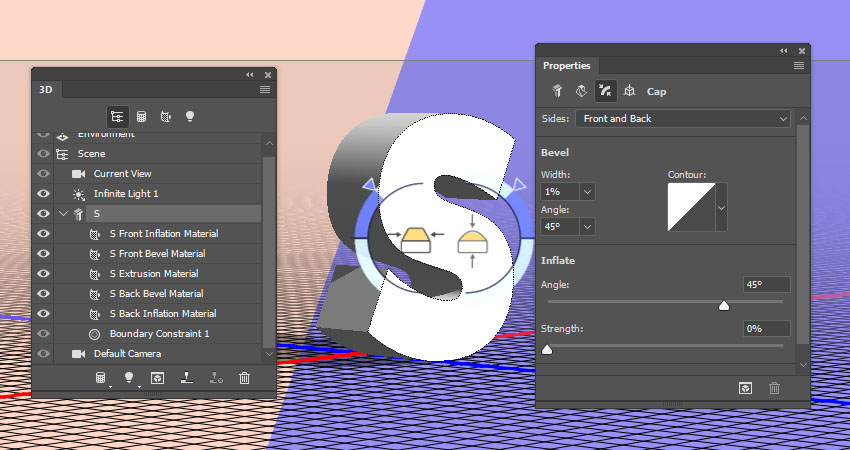The height and width of the screenshot is (450, 850).
Task: Click Properties panel scroll down arrow
Action: click(803, 365)
